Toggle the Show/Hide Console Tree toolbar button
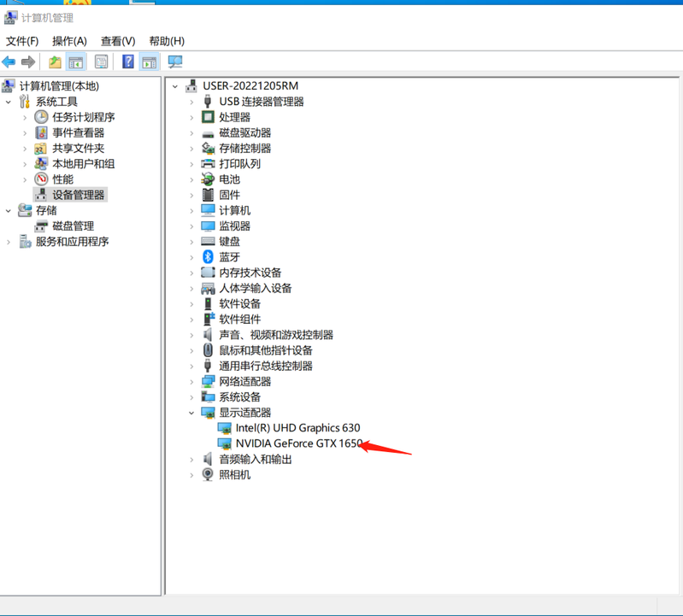This screenshot has width=683, height=616. click(x=77, y=62)
